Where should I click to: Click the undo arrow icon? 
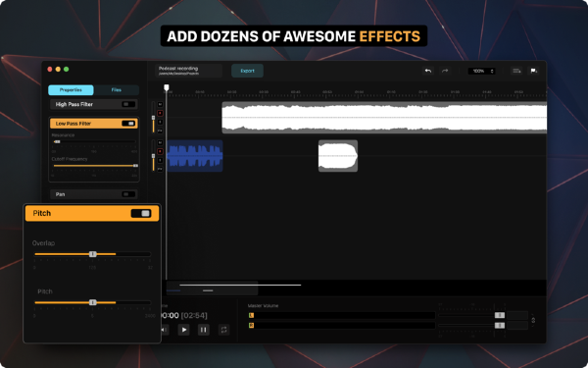[x=428, y=71]
